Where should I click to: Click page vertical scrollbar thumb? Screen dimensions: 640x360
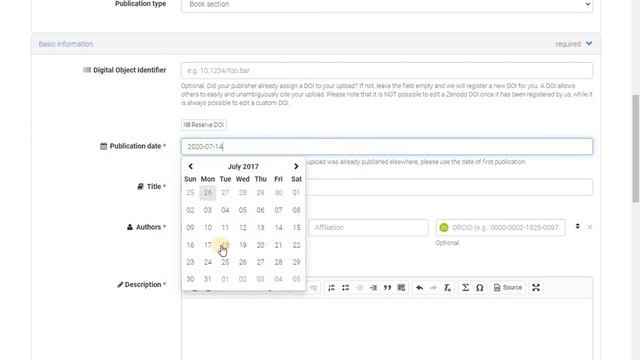(x=636, y=148)
